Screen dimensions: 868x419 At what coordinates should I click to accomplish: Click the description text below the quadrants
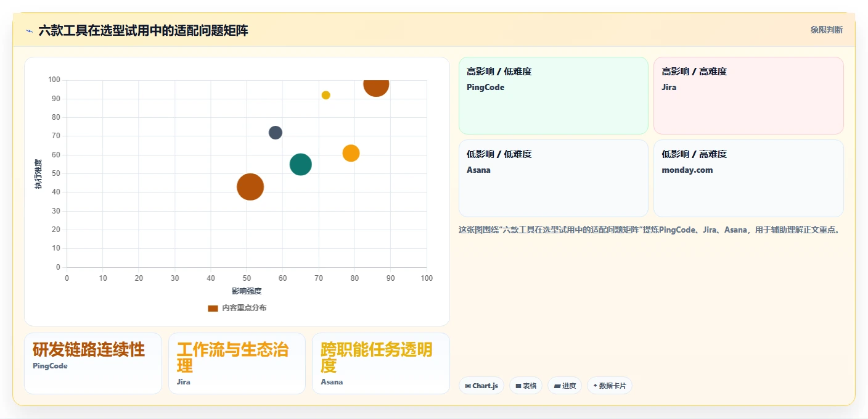click(x=650, y=230)
